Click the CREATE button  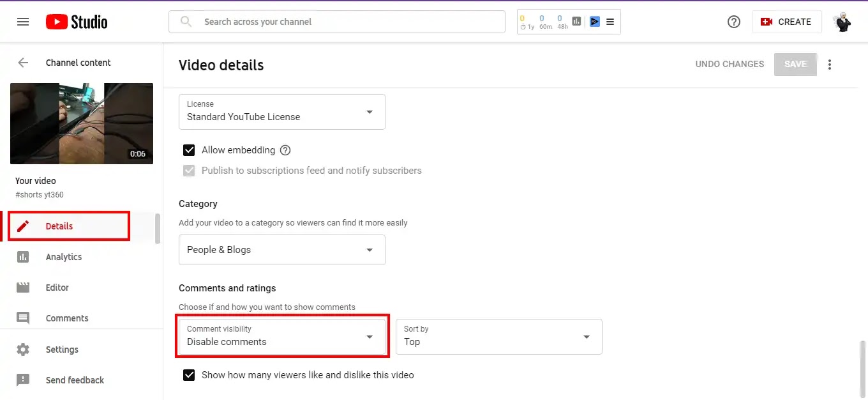[x=786, y=22]
